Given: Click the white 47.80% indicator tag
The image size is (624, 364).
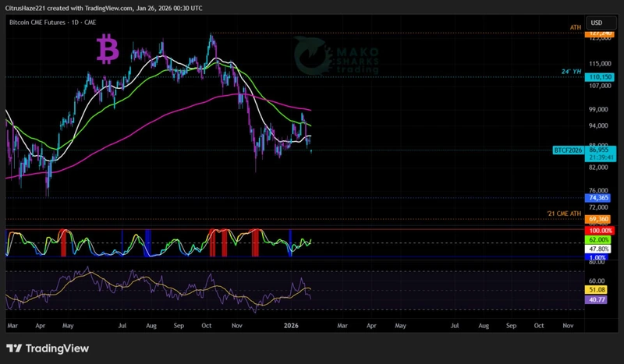Looking at the screenshot, I should tap(598, 249).
